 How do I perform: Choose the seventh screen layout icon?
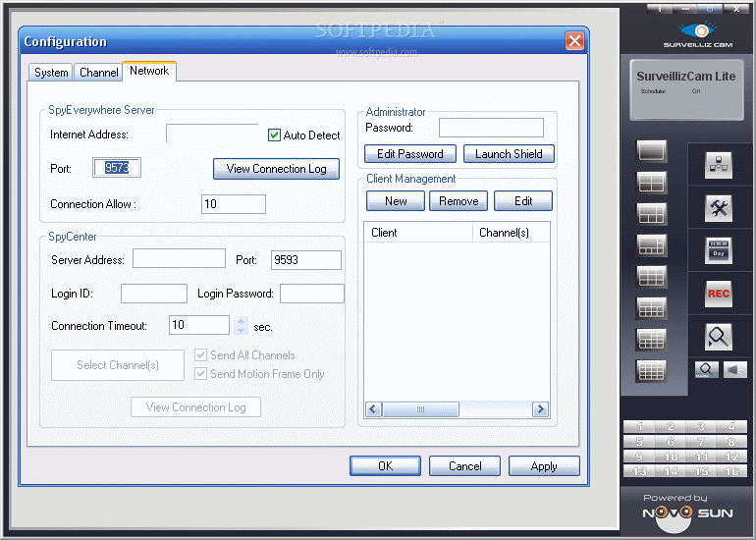point(651,340)
